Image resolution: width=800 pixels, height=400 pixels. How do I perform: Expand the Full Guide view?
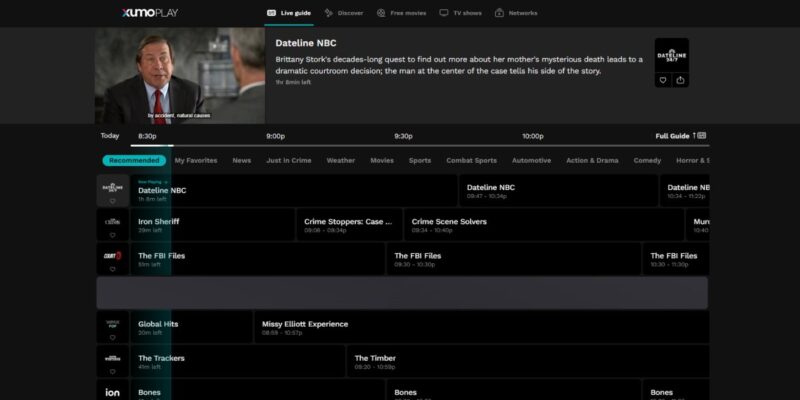pos(681,136)
